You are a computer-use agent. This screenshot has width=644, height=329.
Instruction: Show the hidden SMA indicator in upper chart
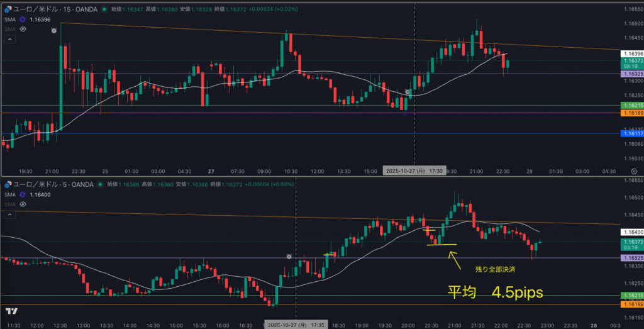[x=23, y=29]
